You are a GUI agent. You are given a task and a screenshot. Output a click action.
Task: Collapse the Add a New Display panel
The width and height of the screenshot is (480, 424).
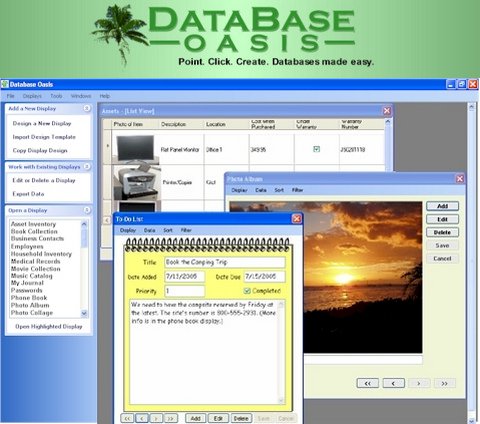point(87,108)
